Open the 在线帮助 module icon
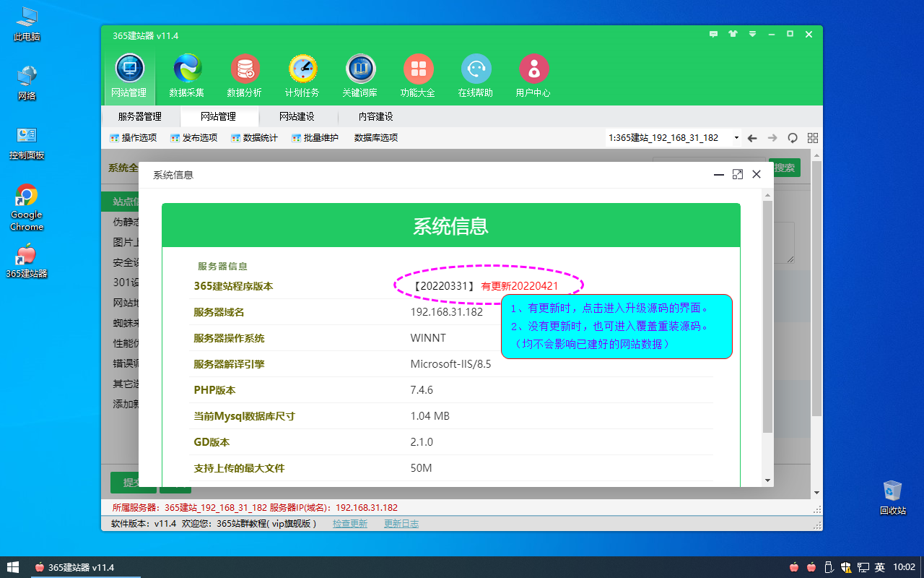This screenshot has width=924, height=578. [x=476, y=76]
